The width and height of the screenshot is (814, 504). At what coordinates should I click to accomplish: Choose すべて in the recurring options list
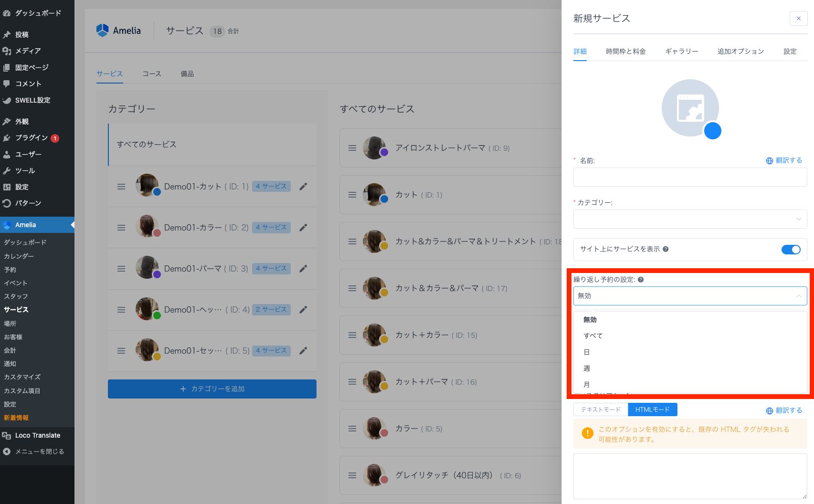593,336
